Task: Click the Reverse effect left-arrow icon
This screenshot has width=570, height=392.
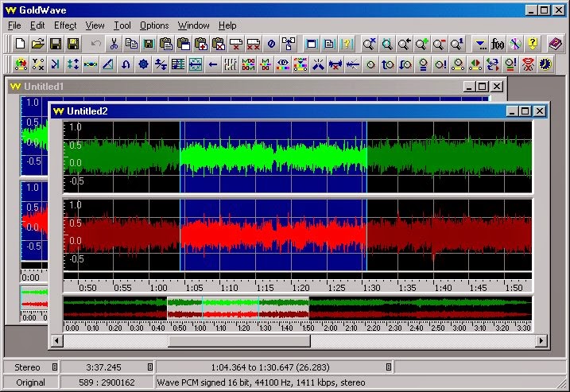Action: (x=212, y=64)
